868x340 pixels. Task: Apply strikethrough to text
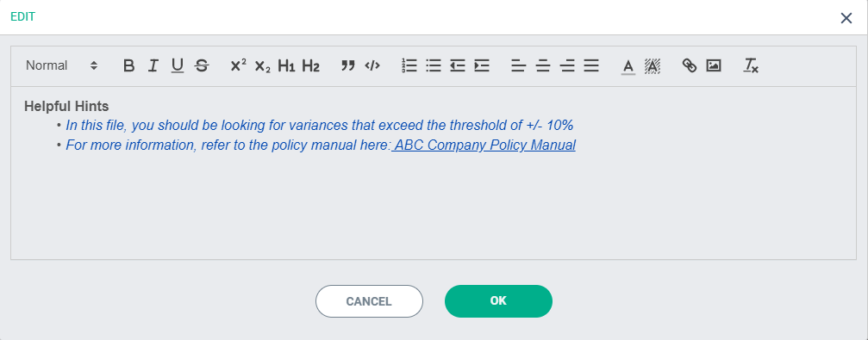click(202, 65)
